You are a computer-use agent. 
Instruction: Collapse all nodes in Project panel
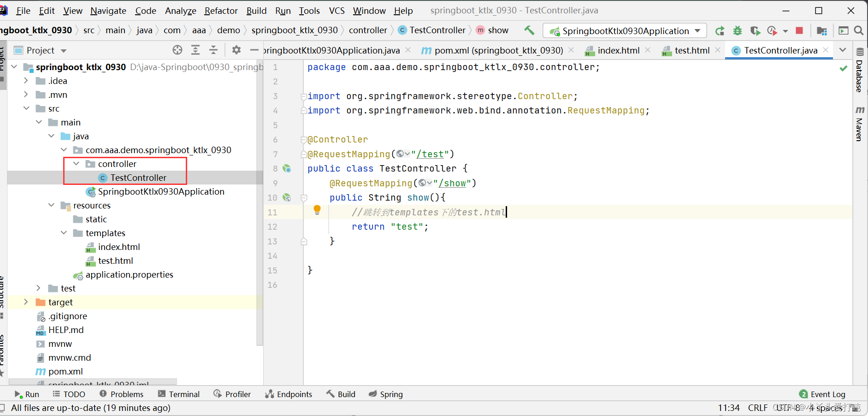pyautogui.click(x=213, y=50)
